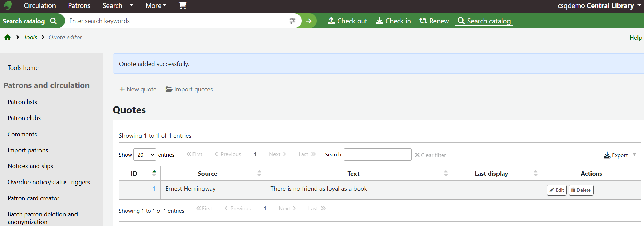Open the shopping cart icon

tap(183, 5)
